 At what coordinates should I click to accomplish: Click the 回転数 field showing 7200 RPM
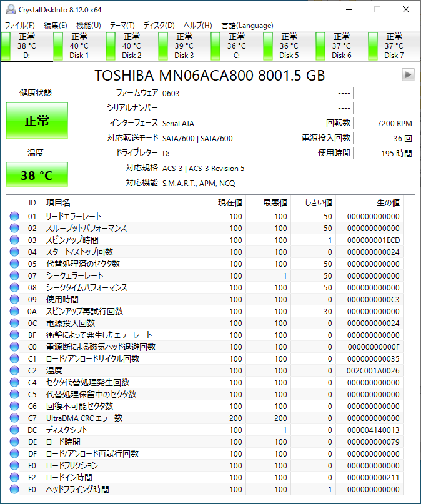pyautogui.click(x=384, y=123)
